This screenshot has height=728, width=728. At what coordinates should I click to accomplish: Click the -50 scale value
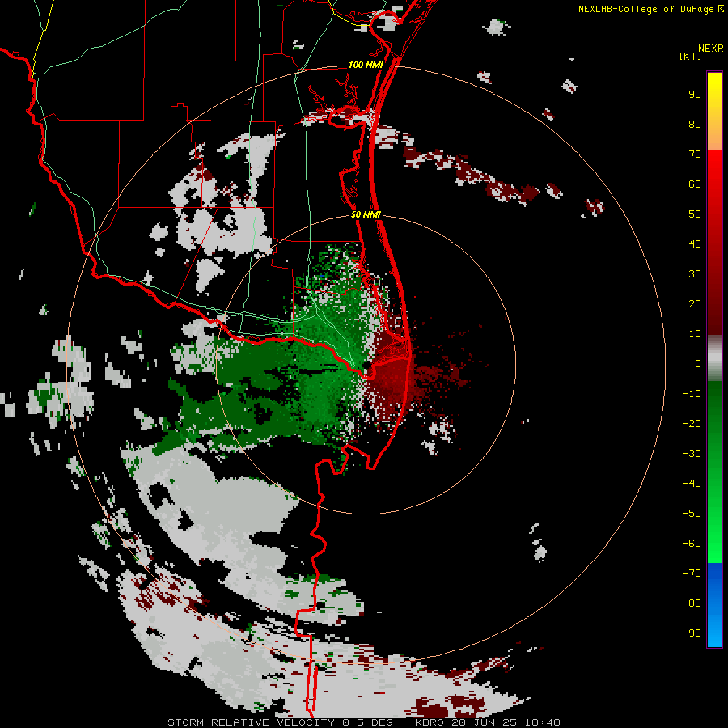[x=692, y=513]
